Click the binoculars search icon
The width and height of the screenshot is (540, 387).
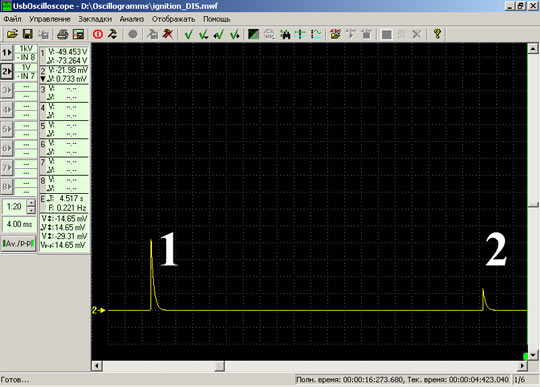(285, 34)
